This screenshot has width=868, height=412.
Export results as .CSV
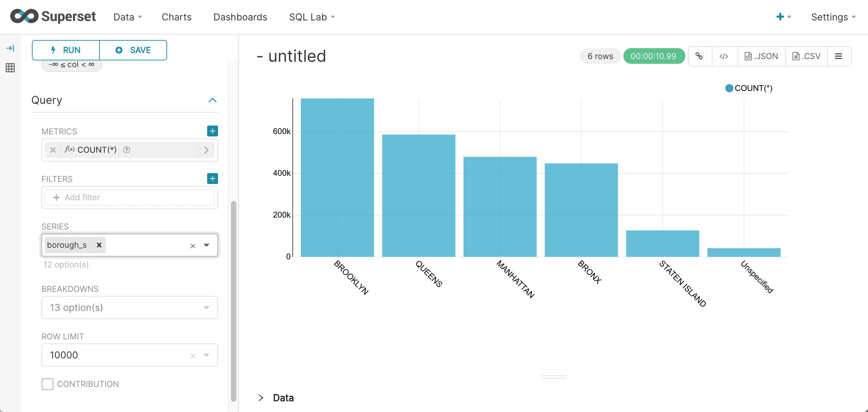point(807,56)
